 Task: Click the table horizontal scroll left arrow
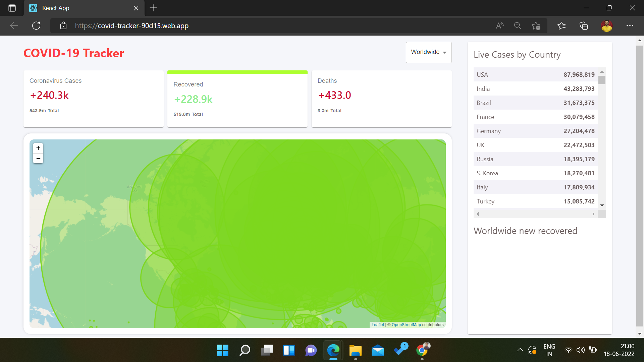[478, 214]
